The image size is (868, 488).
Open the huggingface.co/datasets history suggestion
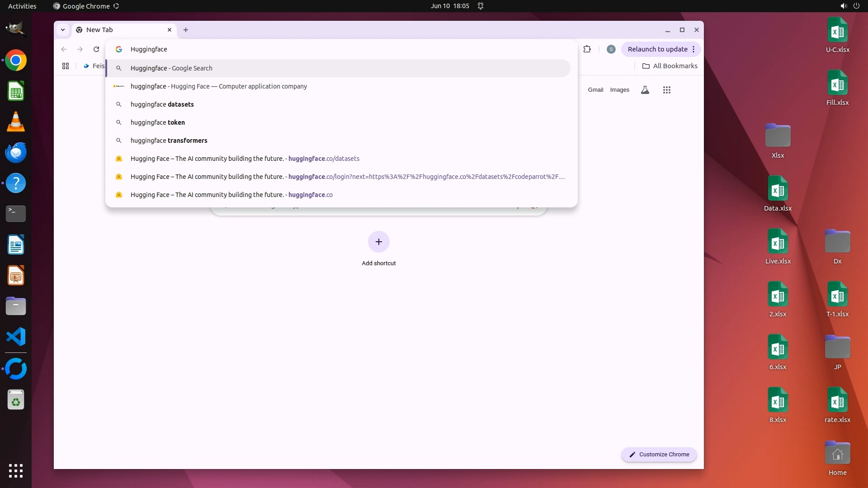245,159
